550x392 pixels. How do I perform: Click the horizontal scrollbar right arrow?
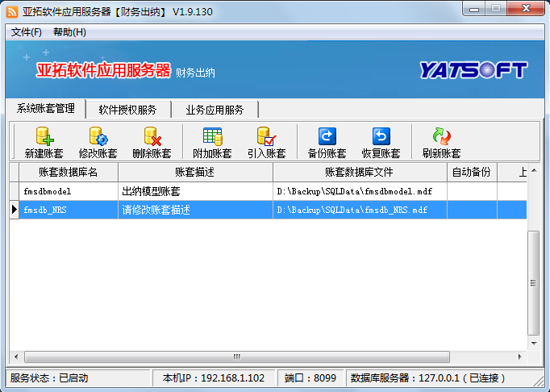pyautogui.click(x=522, y=357)
